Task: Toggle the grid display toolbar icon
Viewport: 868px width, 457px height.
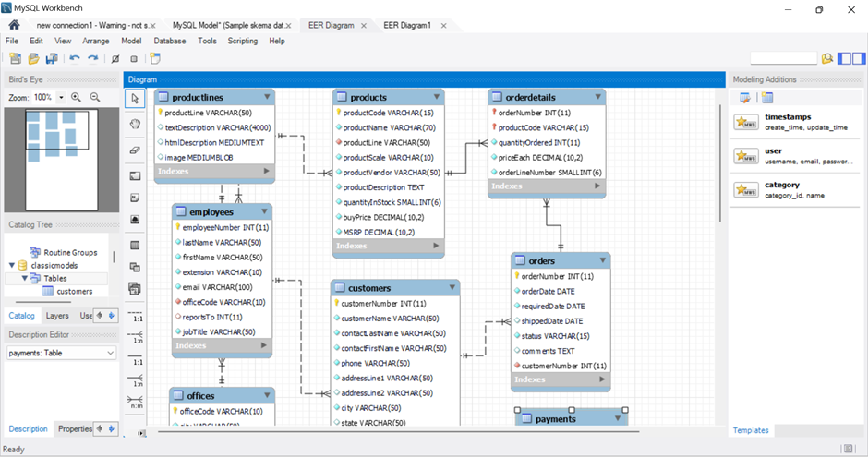Action: click(115, 59)
